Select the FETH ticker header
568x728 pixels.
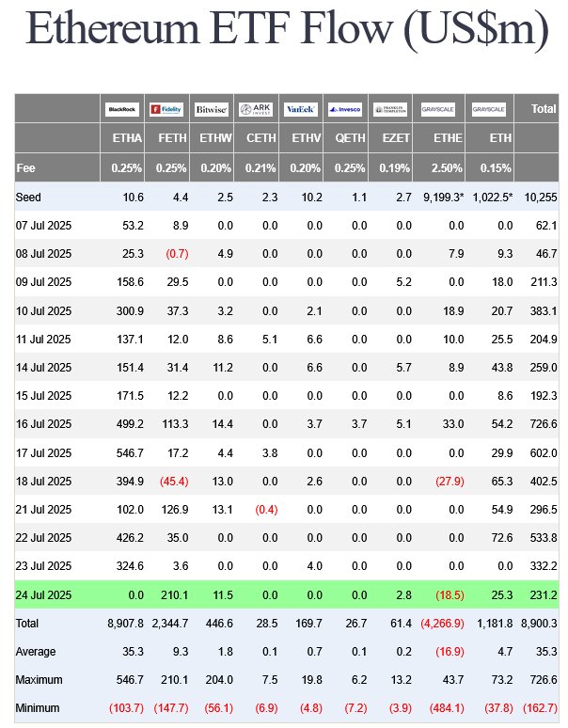coord(172,138)
